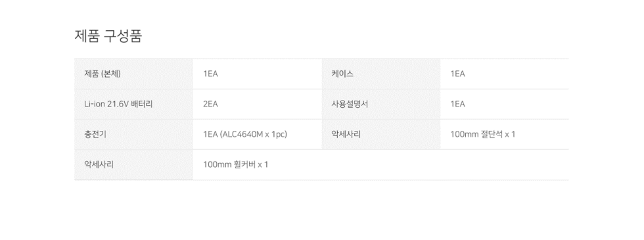Click the word 절단석 in the accessory row
The image size is (644, 240).
(492, 134)
